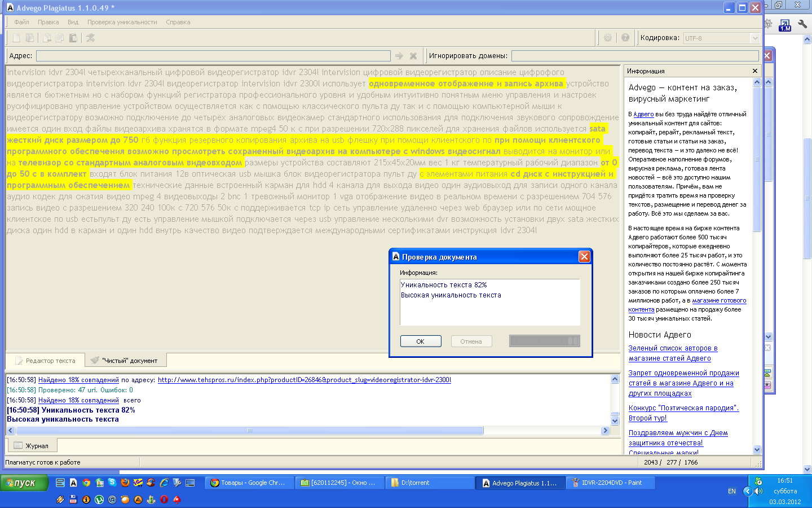
Task: Click the copy toolbar icon
Action: pyautogui.click(x=60, y=38)
